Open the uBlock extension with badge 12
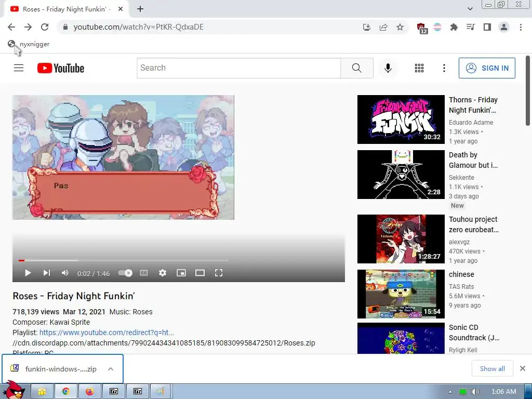Viewport: 532px width, 399px height. (421, 28)
